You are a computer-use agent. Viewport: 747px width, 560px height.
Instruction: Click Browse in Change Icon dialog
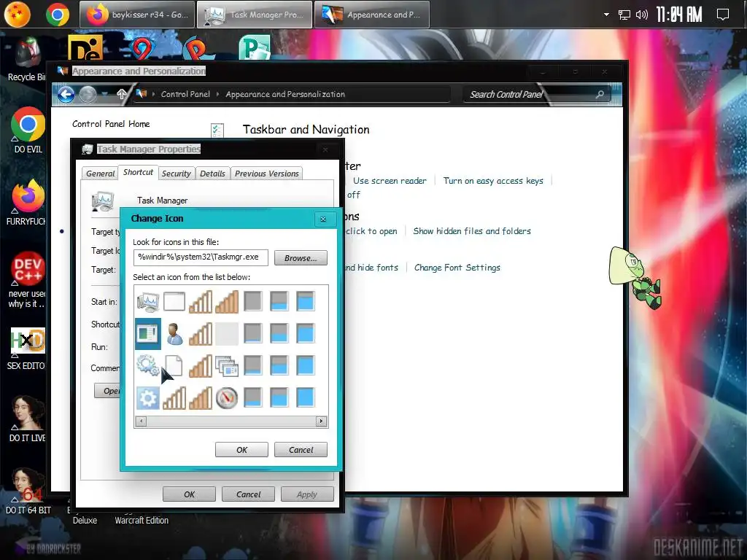click(301, 258)
